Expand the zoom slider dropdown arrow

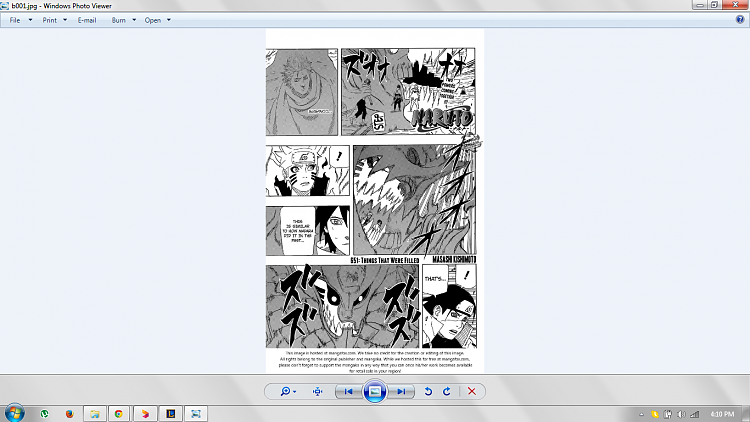[x=295, y=391]
